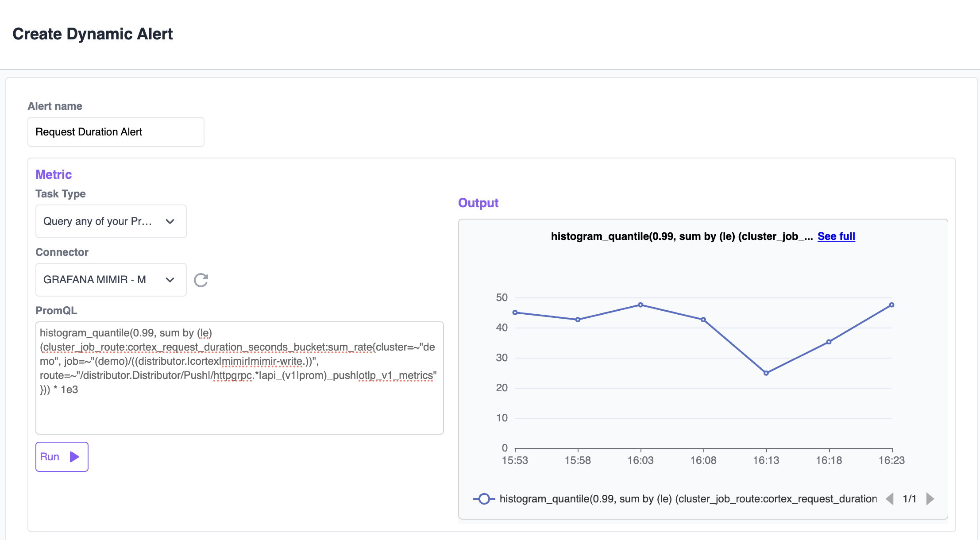Click the Alert name input field
The height and width of the screenshot is (540, 980).
pyautogui.click(x=116, y=132)
